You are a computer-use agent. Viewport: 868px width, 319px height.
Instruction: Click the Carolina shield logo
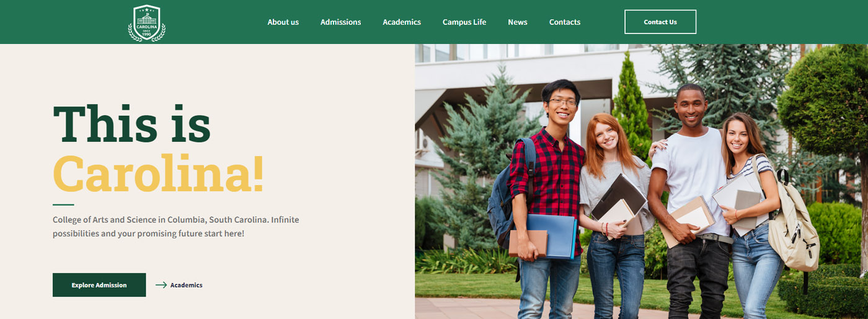click(x=147, y=23)
